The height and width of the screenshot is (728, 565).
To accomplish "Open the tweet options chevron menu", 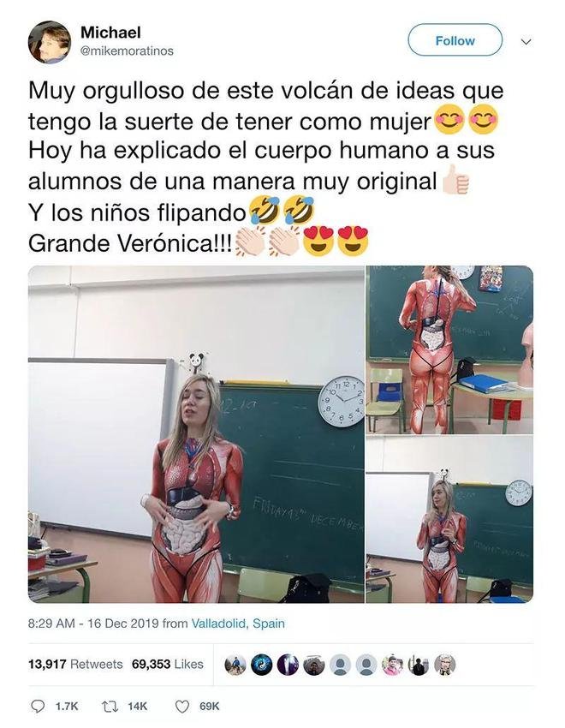I will pos(526,42).
